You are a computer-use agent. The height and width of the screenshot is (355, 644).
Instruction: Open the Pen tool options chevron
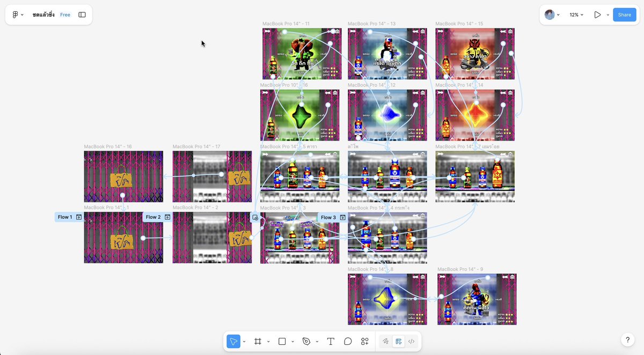[317, 342]
